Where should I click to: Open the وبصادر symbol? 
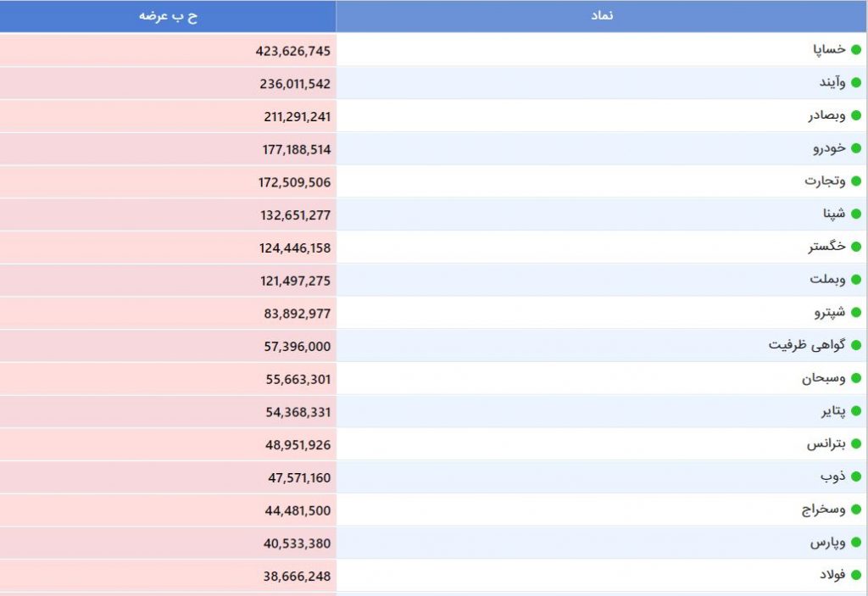tap(826, 116)
